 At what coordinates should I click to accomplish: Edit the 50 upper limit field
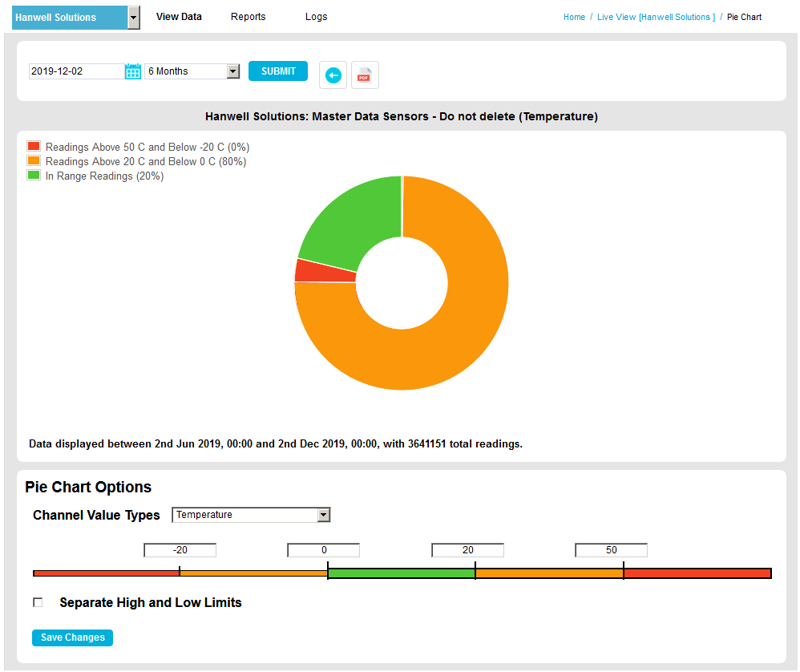point(612,550)
